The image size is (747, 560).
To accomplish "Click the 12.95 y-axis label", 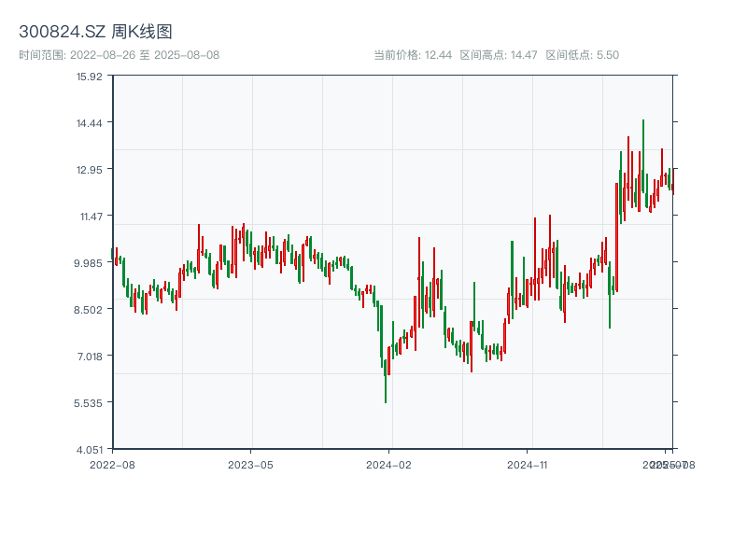I will tap(90, 170).
